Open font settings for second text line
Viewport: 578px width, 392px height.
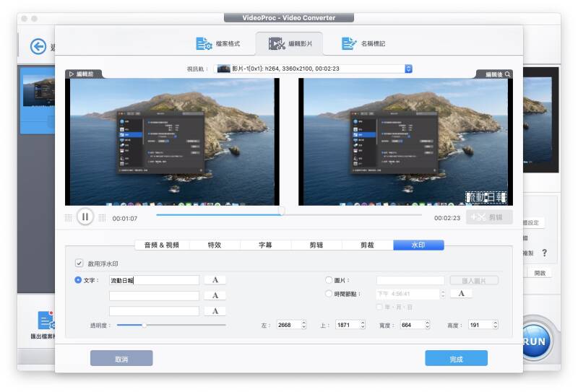tap(215, 295)
